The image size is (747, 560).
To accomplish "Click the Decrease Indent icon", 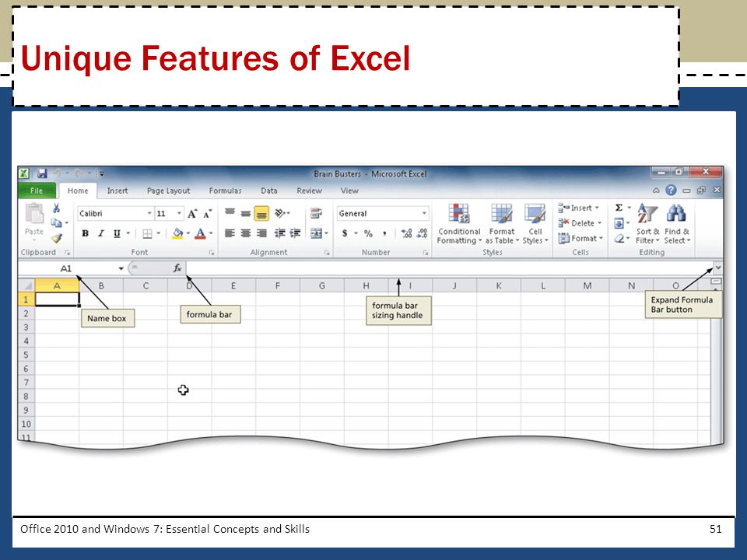I will (280, 233).
